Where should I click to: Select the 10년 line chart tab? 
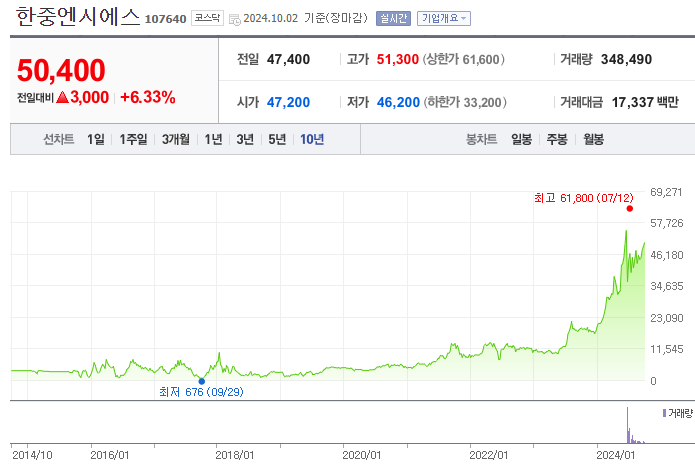(x=312, y=140)
